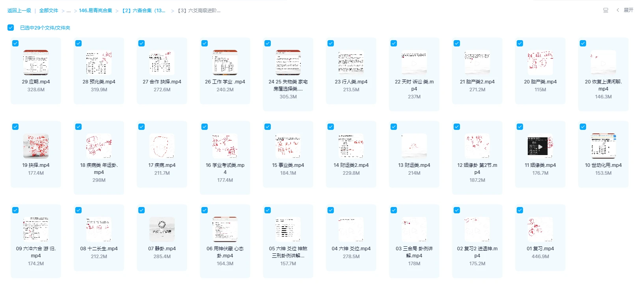644x292 pixels.
Task: Open the 03 三合局 卦例讲解 thumbnail
Action: [414, 229]
